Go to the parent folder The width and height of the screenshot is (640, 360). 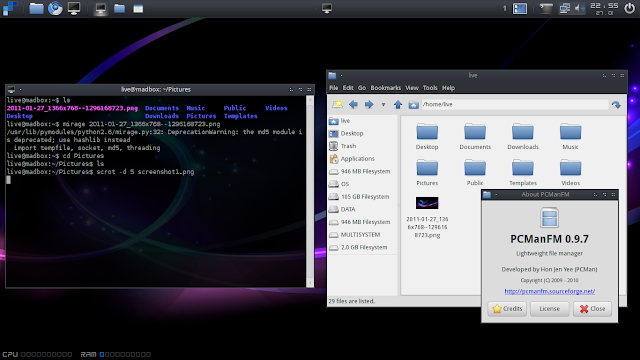click(x=398, y=104)
